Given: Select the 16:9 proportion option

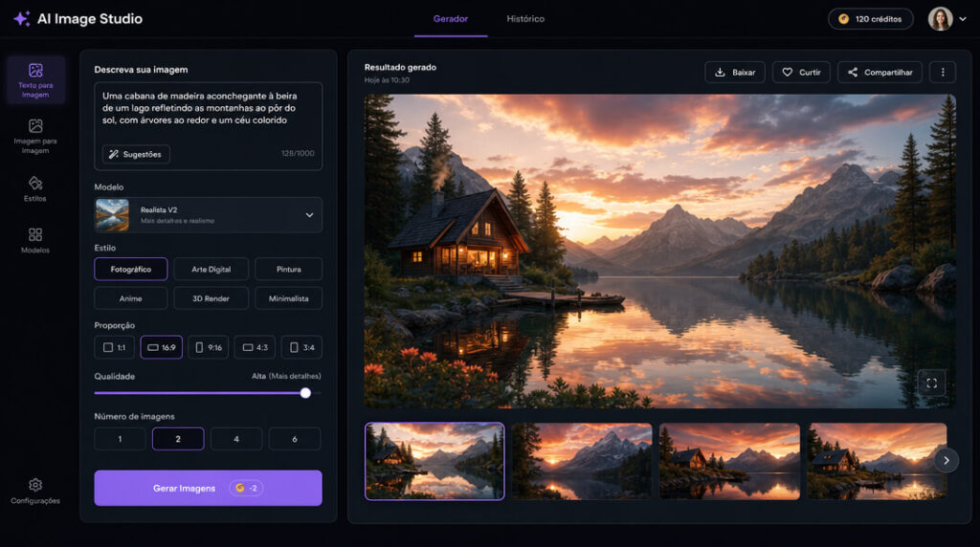Looking at the screenshot, I should [x=161, y=347].
